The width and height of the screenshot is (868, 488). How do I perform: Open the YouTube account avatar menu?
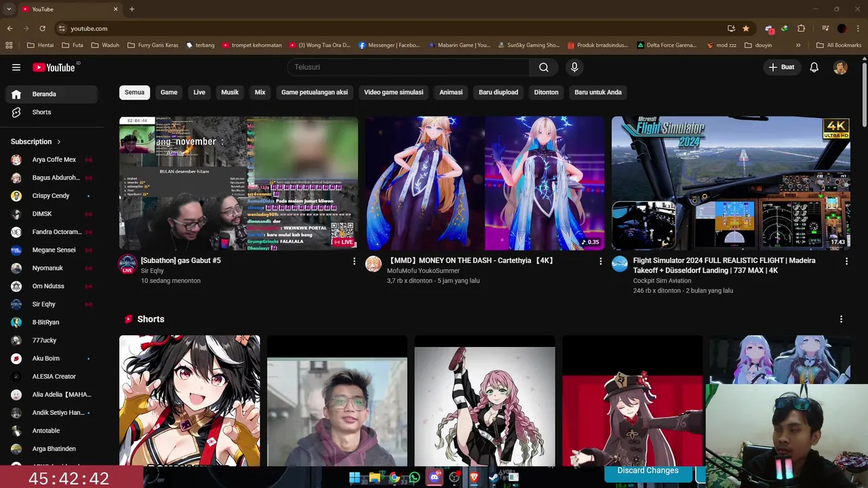(x=840, y=67)
